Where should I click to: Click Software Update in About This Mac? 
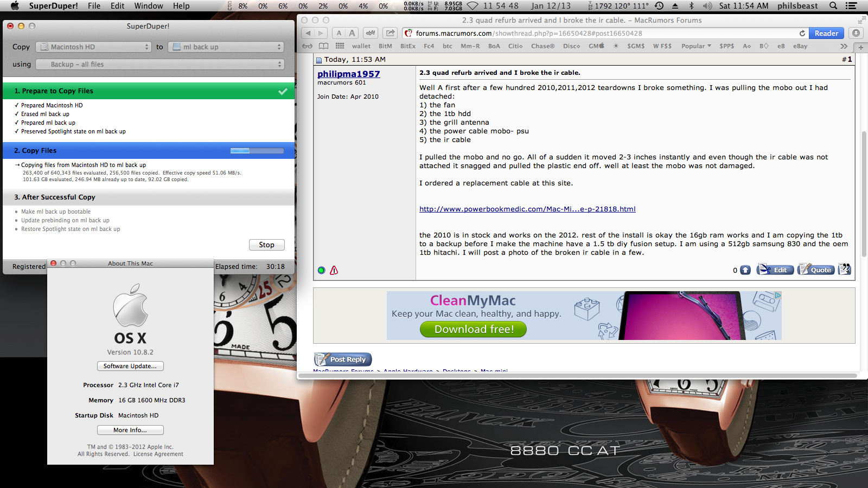pyautogui.click(x=130, y=366)
